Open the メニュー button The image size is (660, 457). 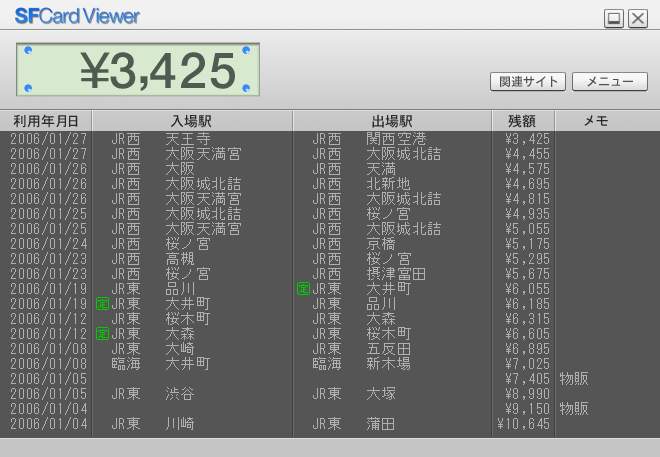click(609, 82)
